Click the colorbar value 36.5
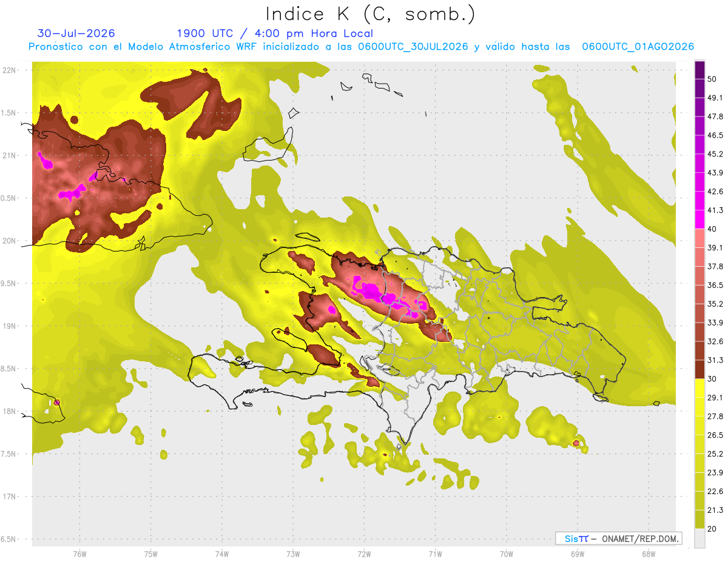Viewport: 728px width, 562px height. 715,285
